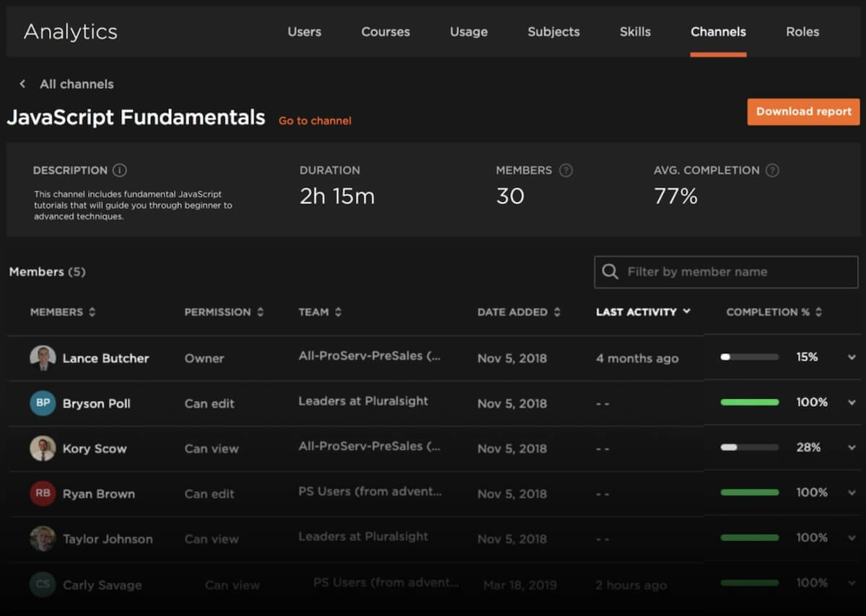The image size is (866, 616).
Task: Expand Lance Butcher's row chevron
Action: [852, 358]
